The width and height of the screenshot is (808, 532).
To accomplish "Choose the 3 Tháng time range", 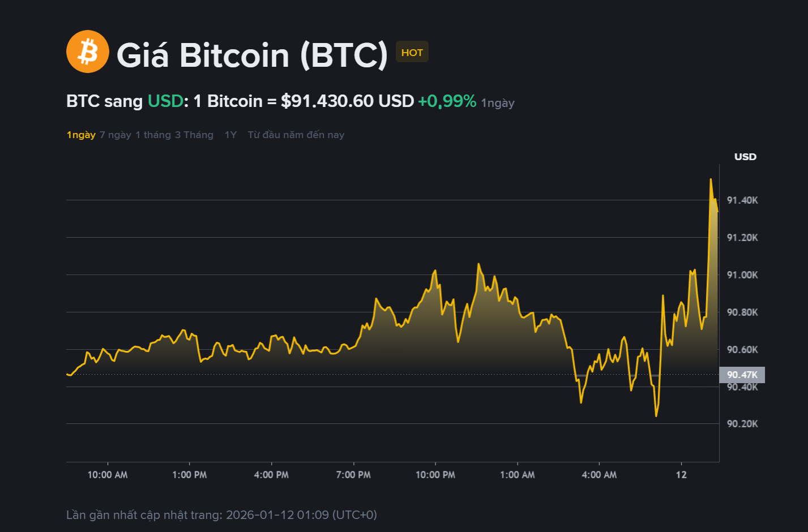I will pyautogui.click(x=194, y=135).
